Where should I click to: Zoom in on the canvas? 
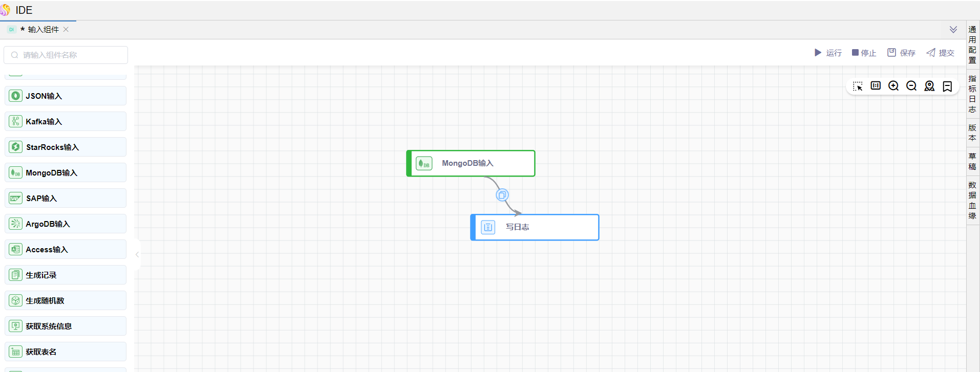click(x=893, y=86)
